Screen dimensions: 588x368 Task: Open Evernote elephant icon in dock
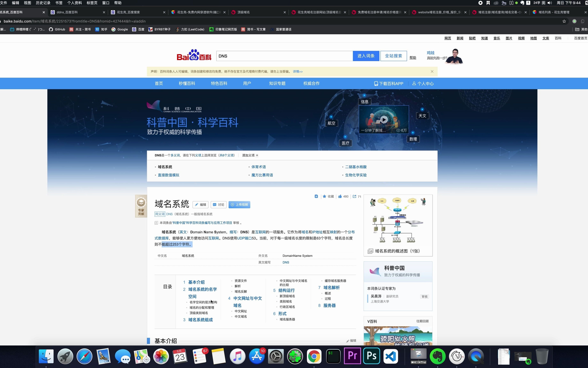point(438,356)
